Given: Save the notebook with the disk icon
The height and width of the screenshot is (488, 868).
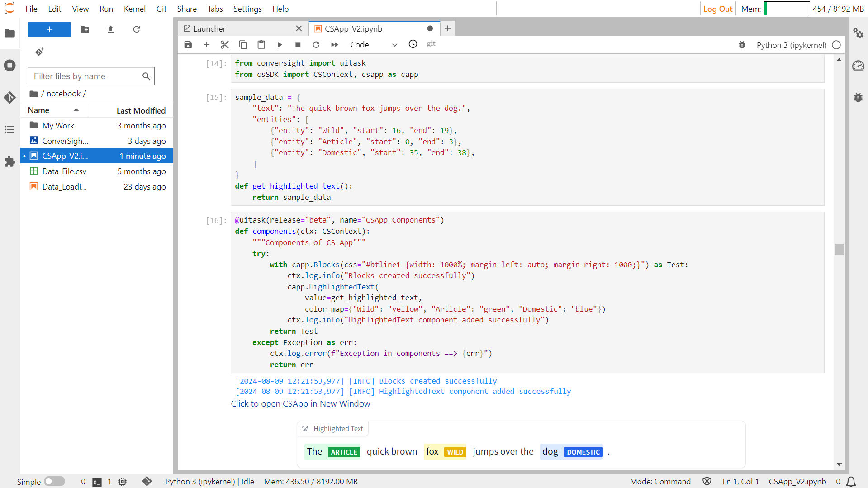Looking at the screenshot, I should (x=188, y=44).
